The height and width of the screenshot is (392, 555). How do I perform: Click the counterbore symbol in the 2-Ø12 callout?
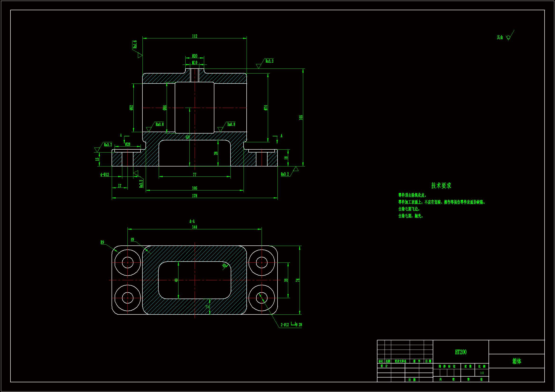[293, 324]
